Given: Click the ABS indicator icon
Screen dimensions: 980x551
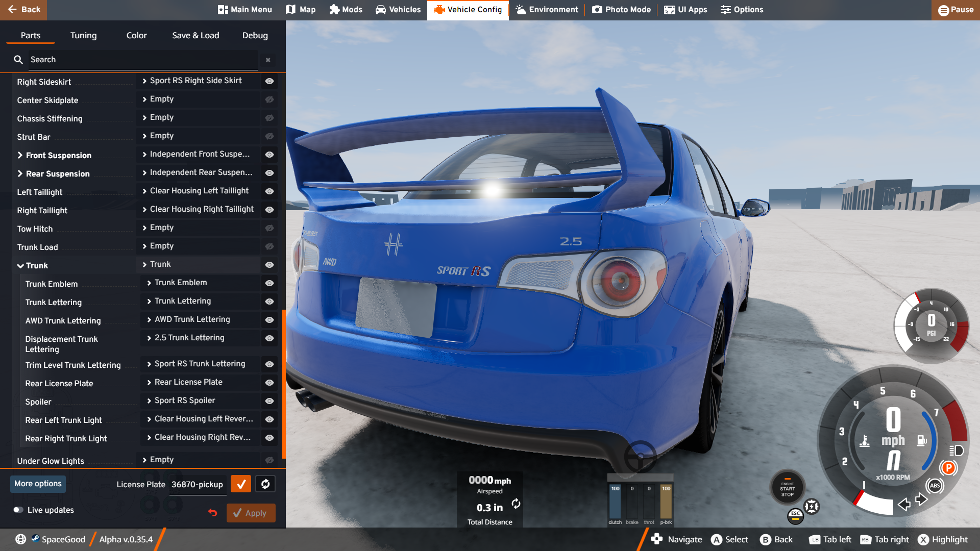Looking at the screenshot, I should (x=935, y=486).
